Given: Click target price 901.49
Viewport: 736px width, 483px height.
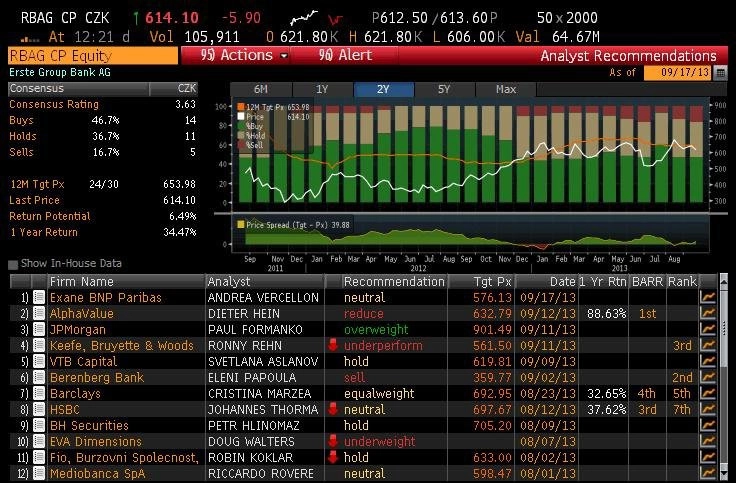Looking at the screenshot, I should coord(492,330).
